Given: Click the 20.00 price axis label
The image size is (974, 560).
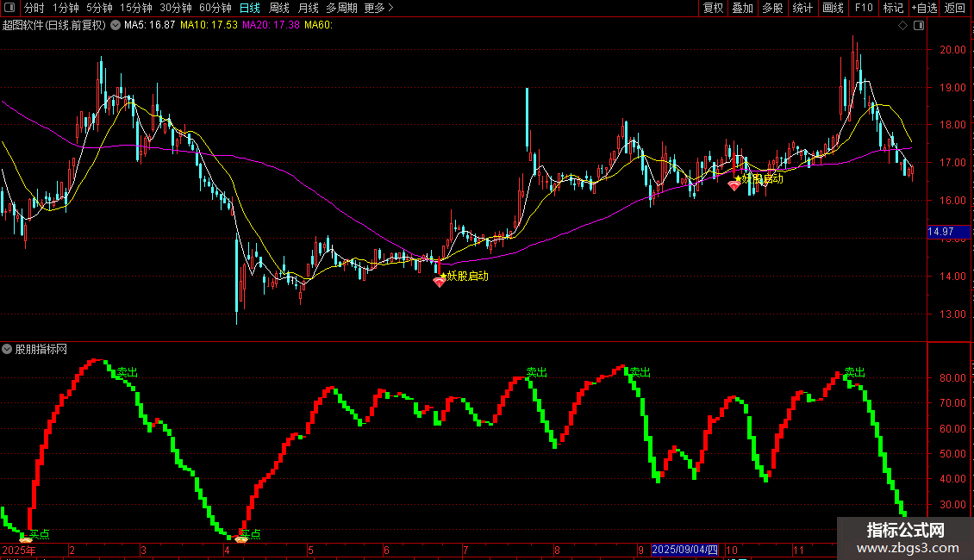Looking at the screenshot, I should [952, 50].
